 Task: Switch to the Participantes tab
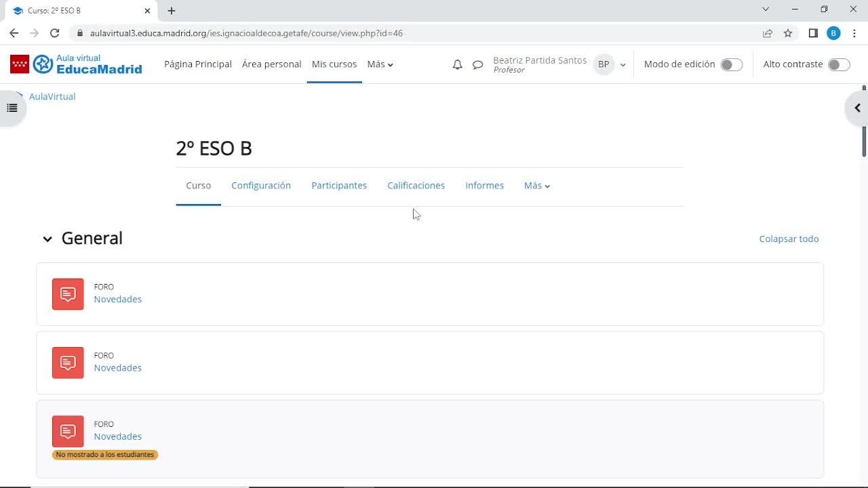(x=339, y=186)
